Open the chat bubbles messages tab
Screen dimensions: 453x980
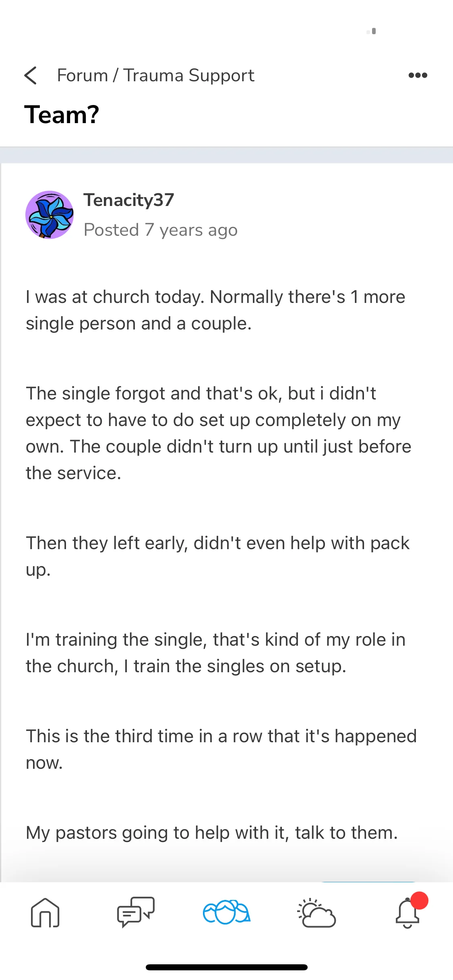[x=136, y=912]
